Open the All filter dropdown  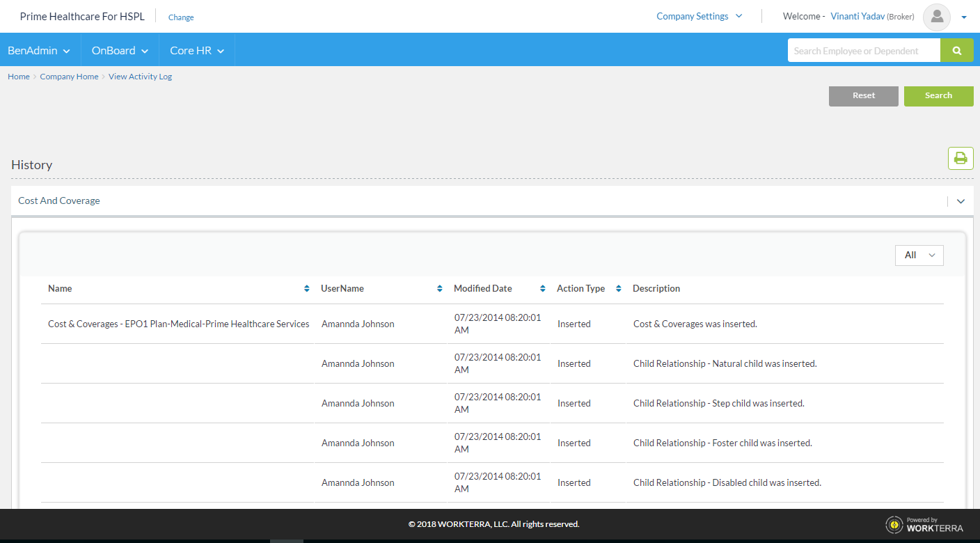point(919,255)
